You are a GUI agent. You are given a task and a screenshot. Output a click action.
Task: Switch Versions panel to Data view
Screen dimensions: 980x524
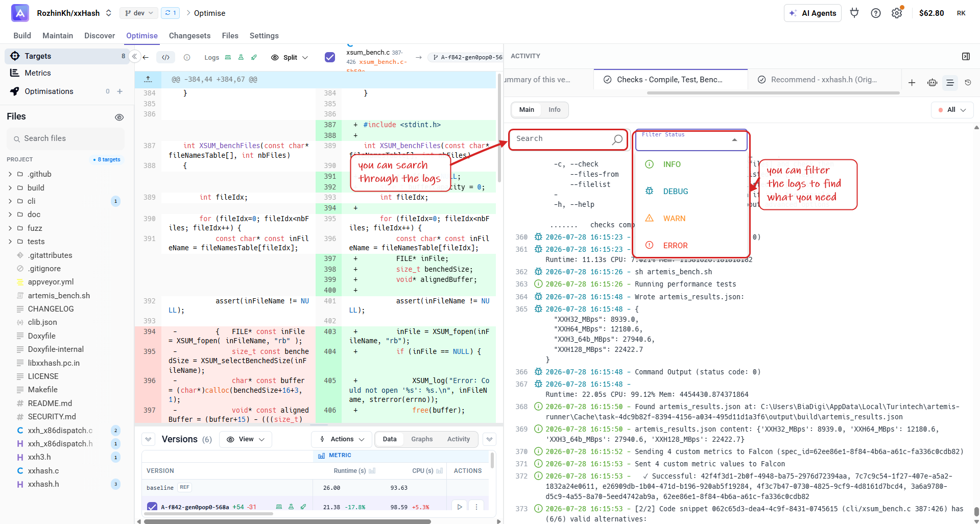[x=390, y=439]
